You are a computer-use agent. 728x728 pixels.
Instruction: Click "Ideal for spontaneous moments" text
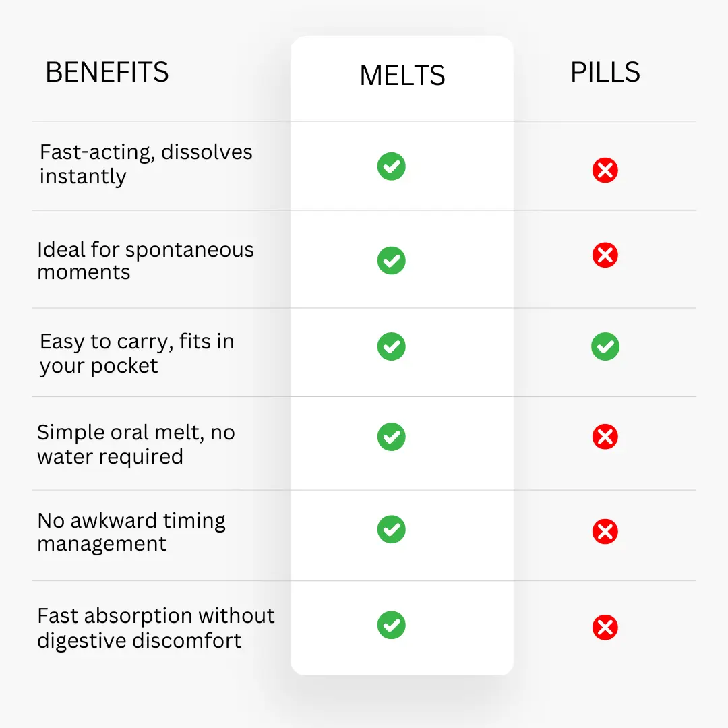(x=146, y=261)
